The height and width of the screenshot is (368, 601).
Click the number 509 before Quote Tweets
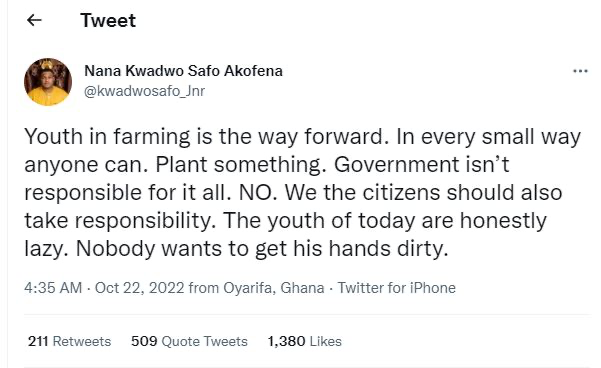[144, 341]
